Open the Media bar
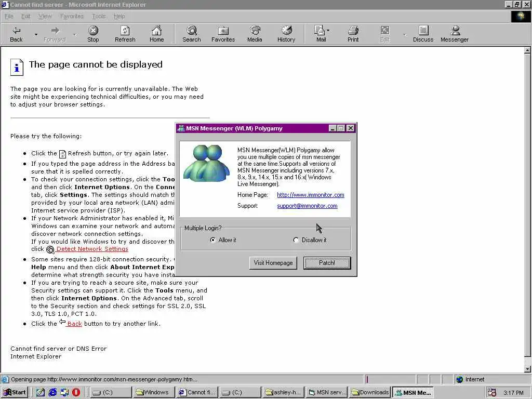 pyautogui.click(x=255, y=34)
